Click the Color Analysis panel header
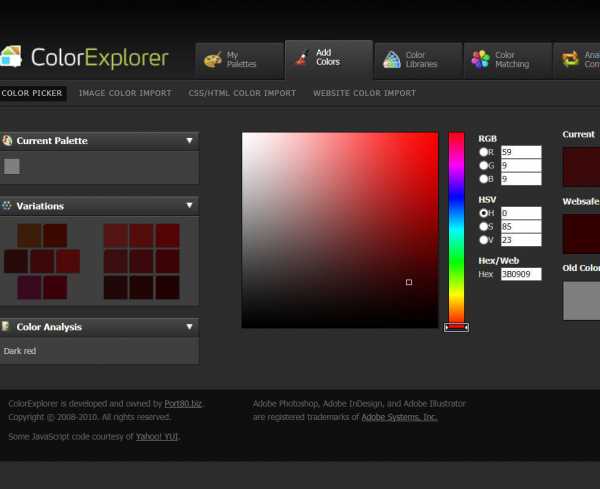The image size is (600, 489). click(99, 327)
